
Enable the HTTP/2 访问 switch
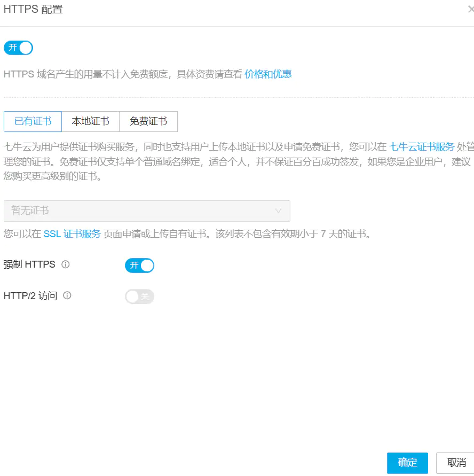click(x=139, y=296)
